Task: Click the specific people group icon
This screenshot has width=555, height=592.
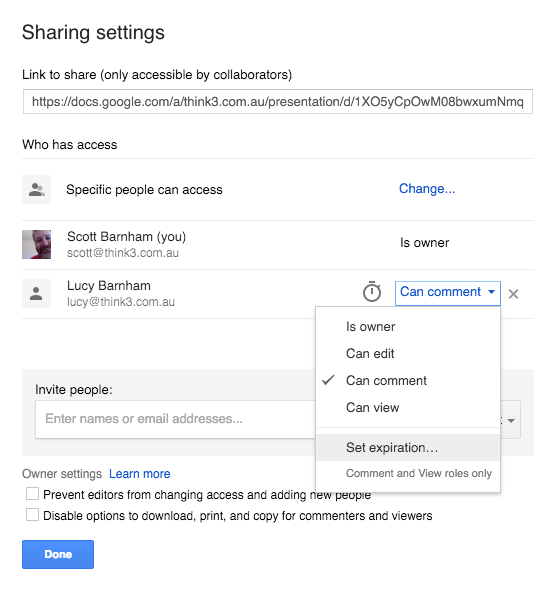Action: 37,190
